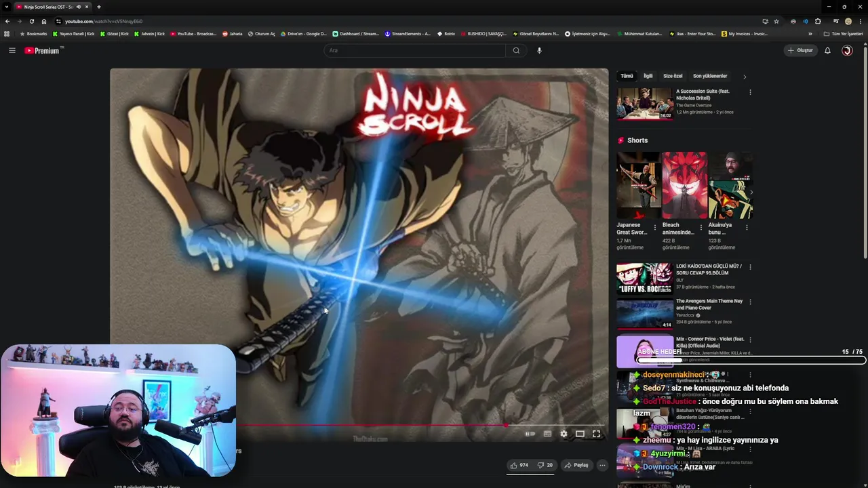Screen dimensions: 868x488
Task: Open the YouTube hamburger guide menu
Action: pos(12,50)
